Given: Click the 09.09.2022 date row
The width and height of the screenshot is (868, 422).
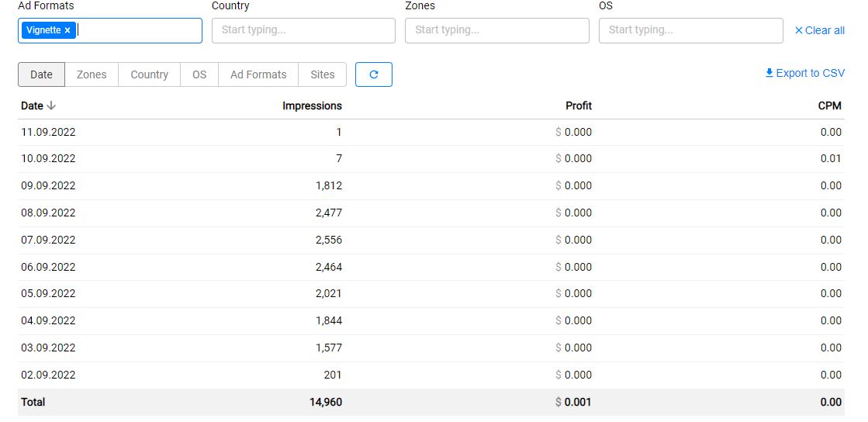Looking at the screenshot, I should point(48,185).
